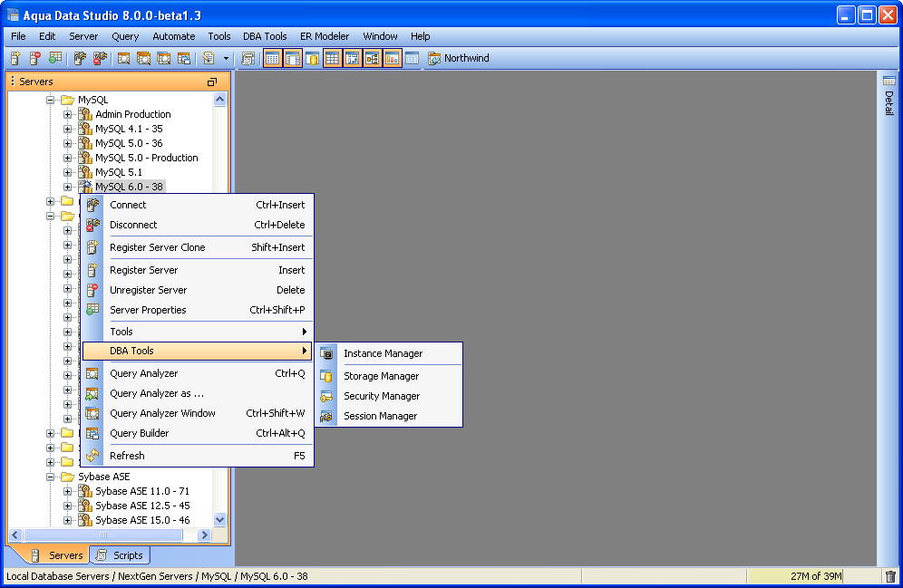Open Query Analyzer from the toolbar

coord(124,58)
